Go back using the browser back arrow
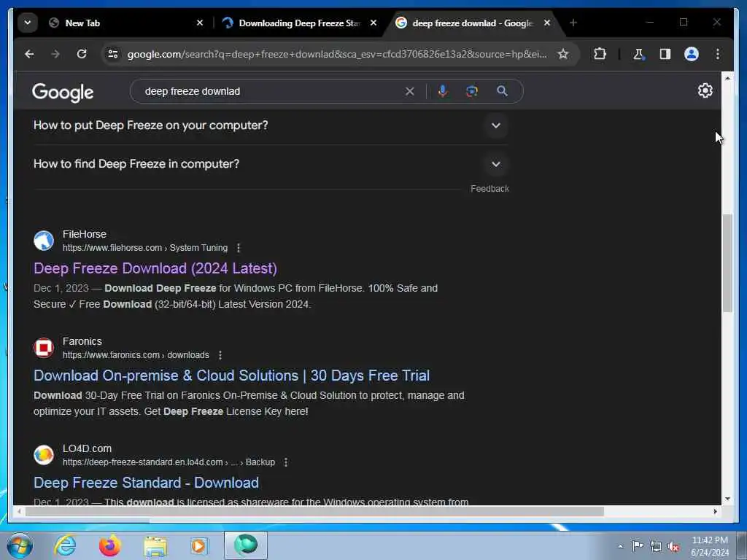Image resolution: width=747 pixels, height=560 pixels. click(x=29, y=54)
